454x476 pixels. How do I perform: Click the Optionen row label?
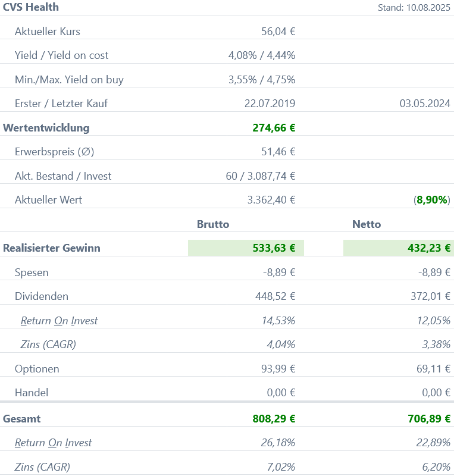pyautogui.click(x=37, y=369)
